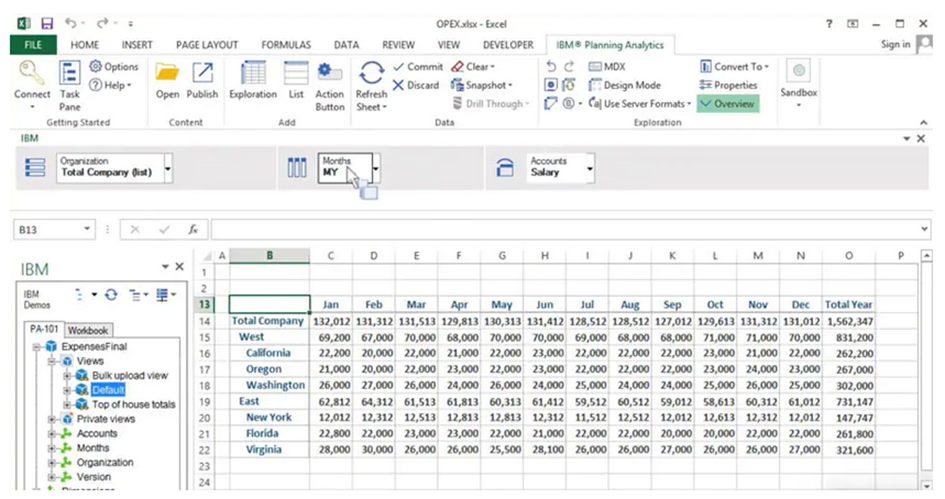Select the Default view in tree
Viewport: 945px width, 499px height.
pos(108,390)
